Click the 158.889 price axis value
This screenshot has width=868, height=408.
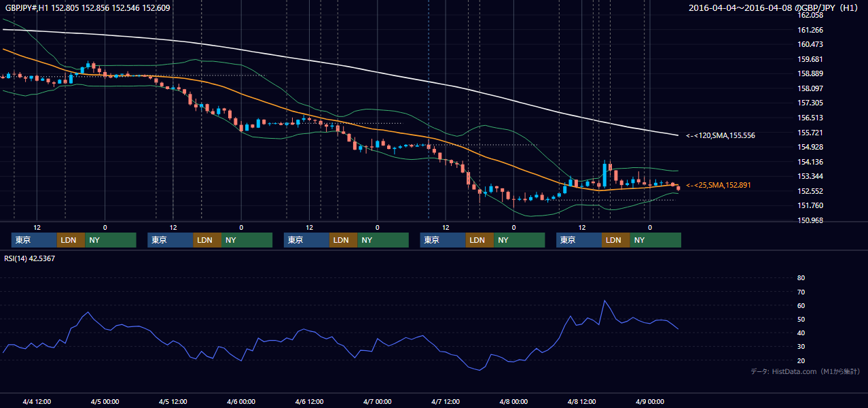[810, 73]
